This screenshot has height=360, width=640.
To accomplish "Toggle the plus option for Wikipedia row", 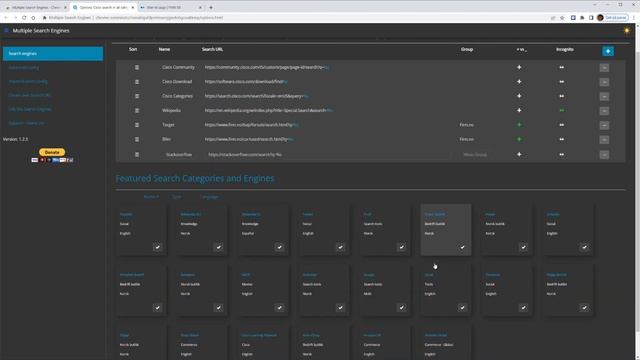I will tap(519, 110).
